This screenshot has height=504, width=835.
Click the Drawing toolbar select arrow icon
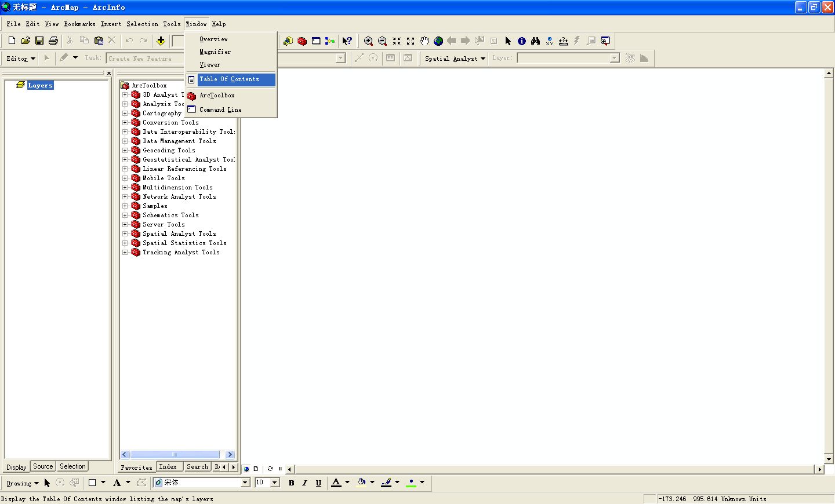pos(47,483)
